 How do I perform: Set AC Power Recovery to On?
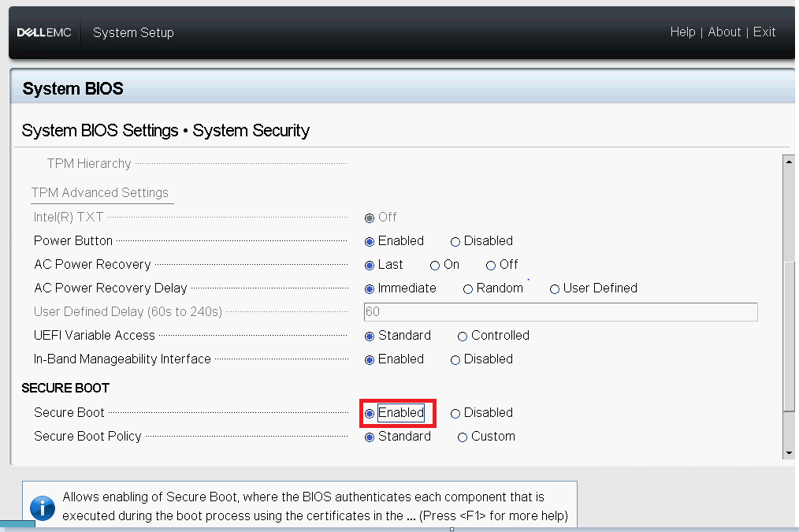434,265
